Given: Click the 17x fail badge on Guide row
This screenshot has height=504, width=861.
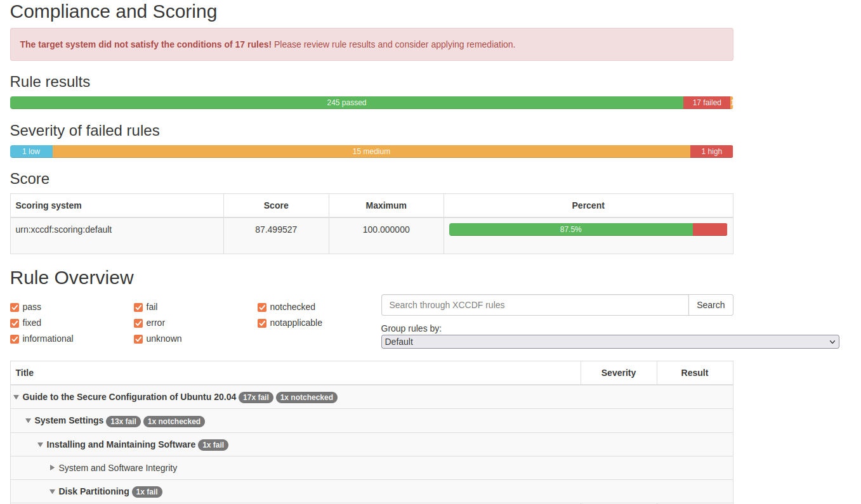Looking at the screenshot, I should (x=256, y=397).
